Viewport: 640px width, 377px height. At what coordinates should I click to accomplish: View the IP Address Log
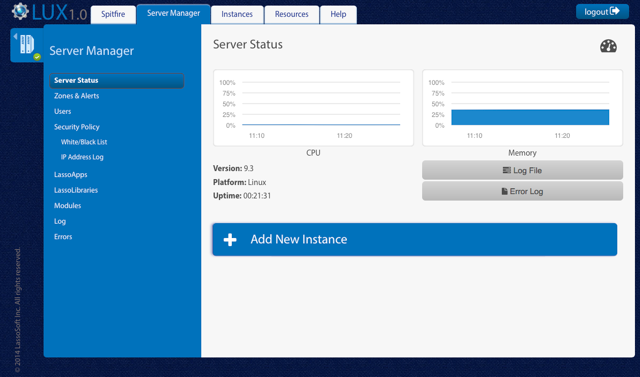click(x=82, y=157)
